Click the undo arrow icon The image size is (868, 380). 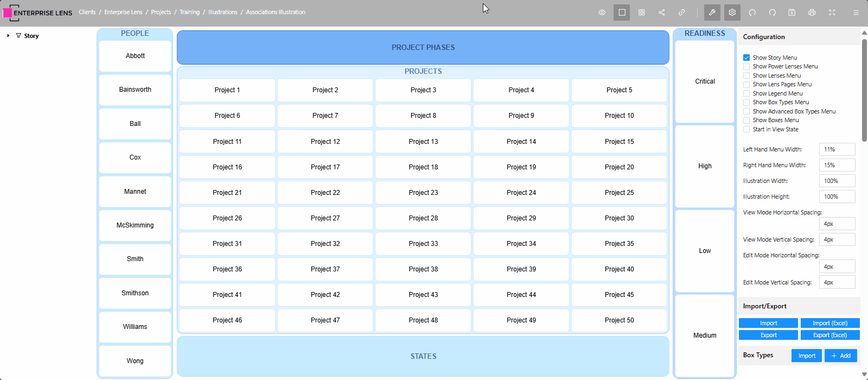752,12
